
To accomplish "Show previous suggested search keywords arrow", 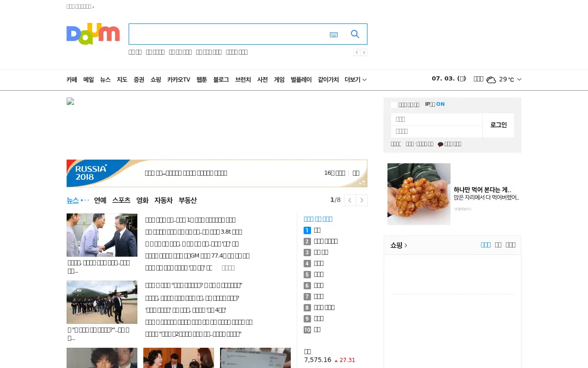I will coord(357,52).
